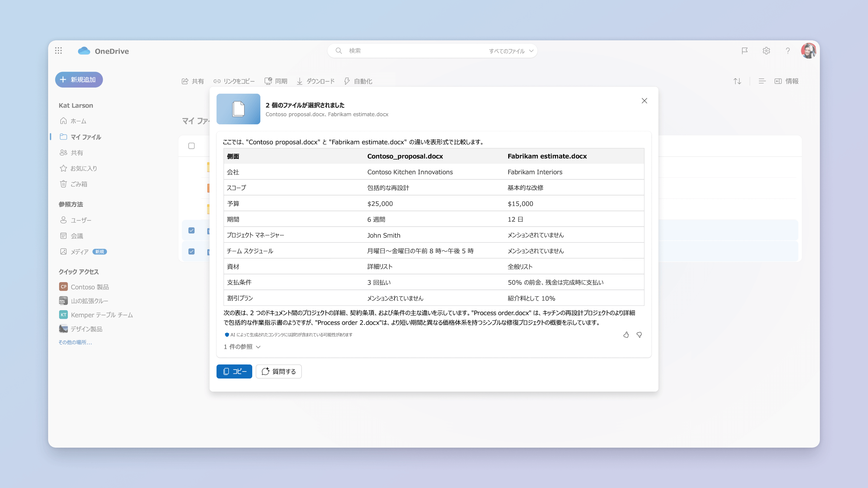Click the 新規追加 button
This screenshot has width=868, height=488.
79,79
